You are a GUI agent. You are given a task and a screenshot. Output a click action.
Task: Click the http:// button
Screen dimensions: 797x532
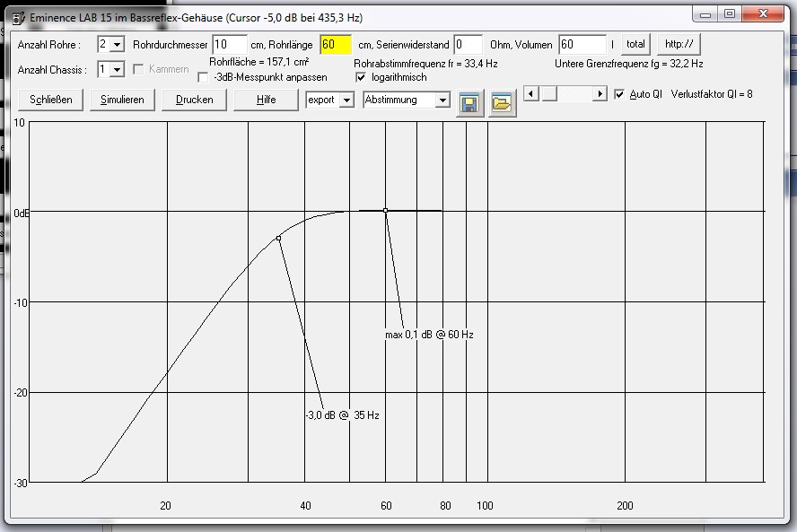(679, 44)
